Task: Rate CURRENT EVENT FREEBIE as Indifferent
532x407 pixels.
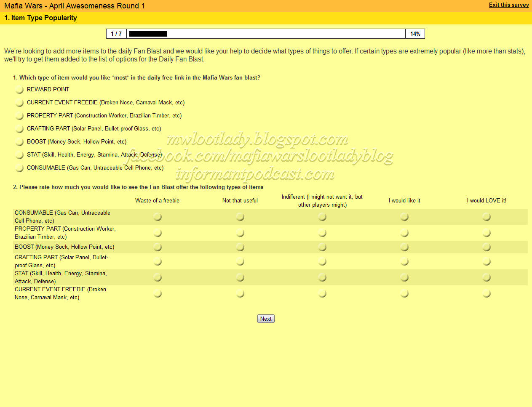Action: pos(322,293)
